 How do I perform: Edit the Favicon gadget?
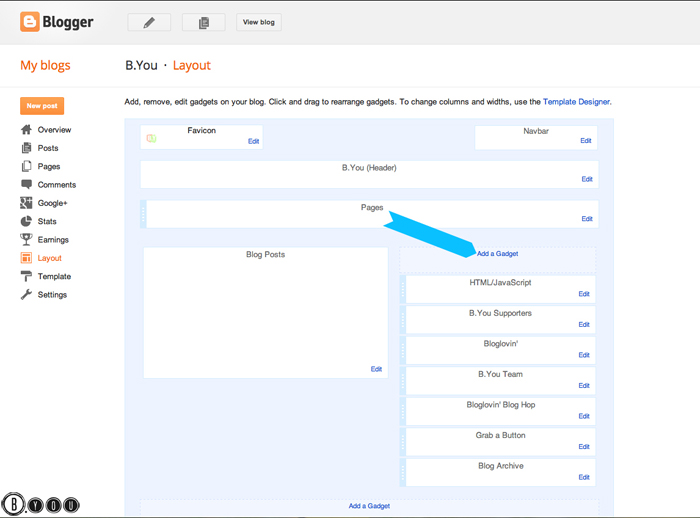click(254, 141)
